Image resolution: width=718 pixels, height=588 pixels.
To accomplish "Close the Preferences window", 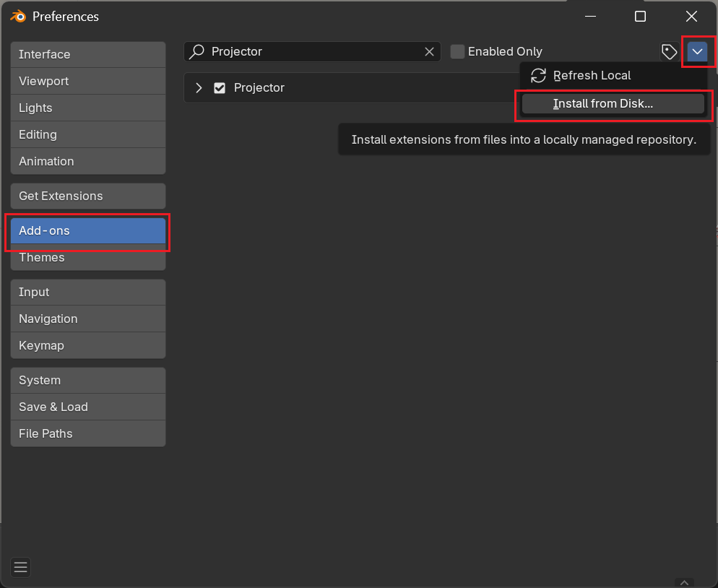I will [x=691, y=17].
